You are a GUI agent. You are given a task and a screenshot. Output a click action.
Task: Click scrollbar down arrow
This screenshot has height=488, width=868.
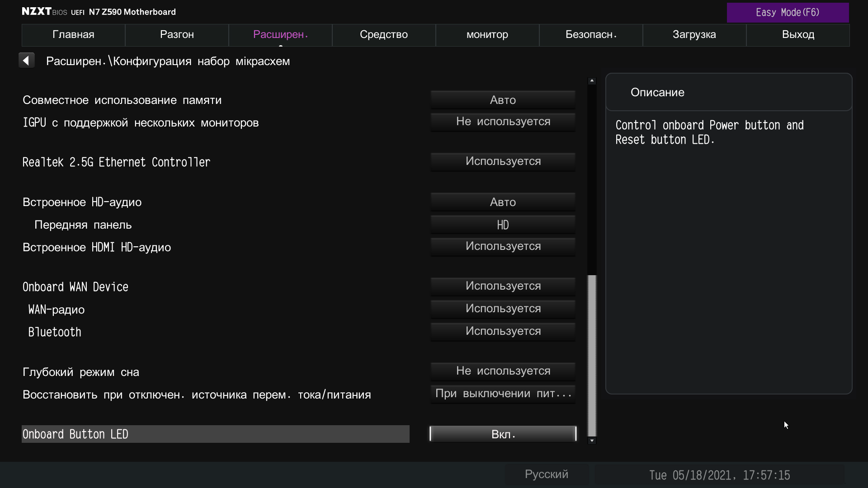point(592,441)
